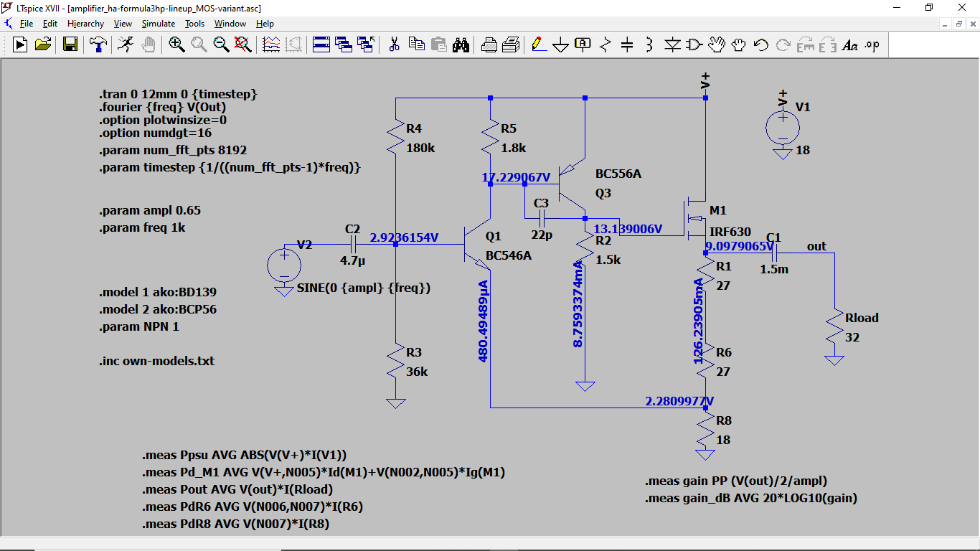Click the Undo arrow icon

761,44
